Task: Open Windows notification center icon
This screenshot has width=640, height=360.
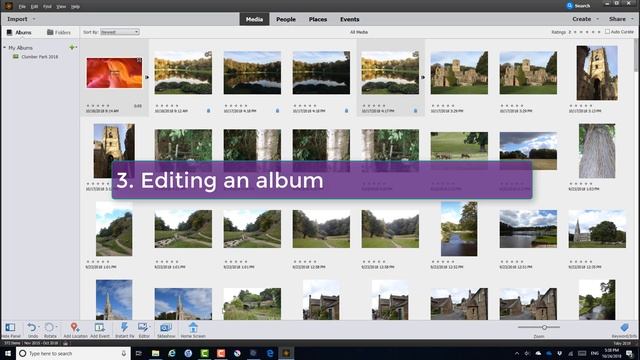Action: pyautogui.click(x=629, y=353)
